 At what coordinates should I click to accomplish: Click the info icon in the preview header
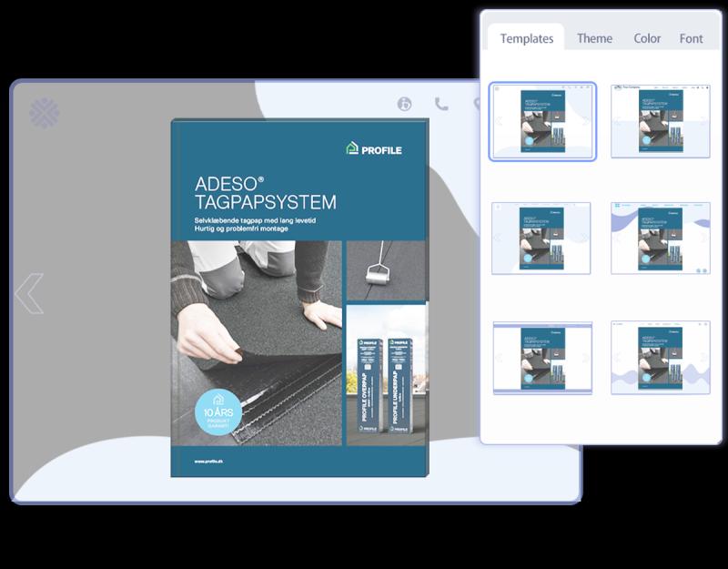pos(404,104)
